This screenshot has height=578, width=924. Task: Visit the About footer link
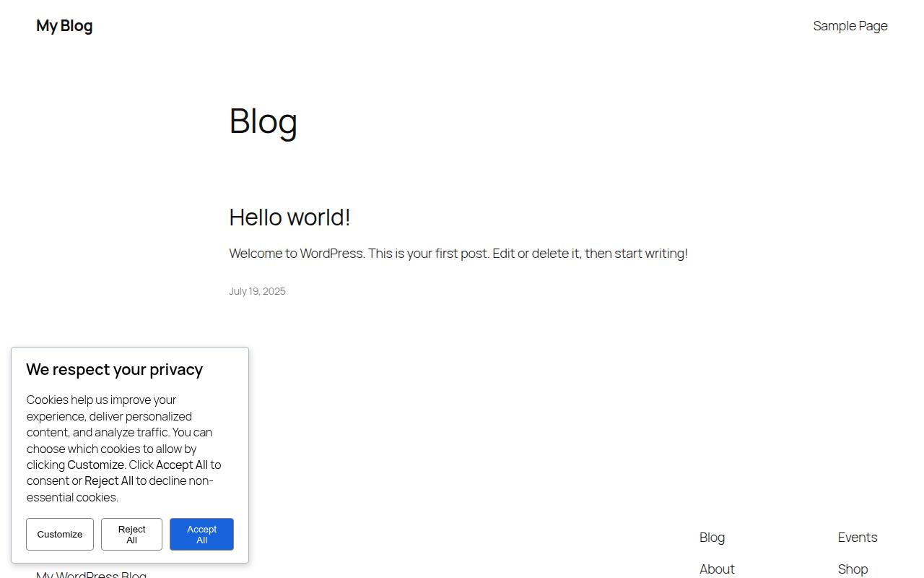717,569
